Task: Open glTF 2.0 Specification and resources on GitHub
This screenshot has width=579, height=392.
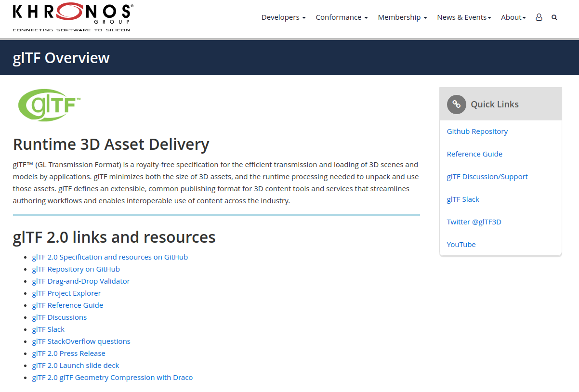Action: coord(110,257)
